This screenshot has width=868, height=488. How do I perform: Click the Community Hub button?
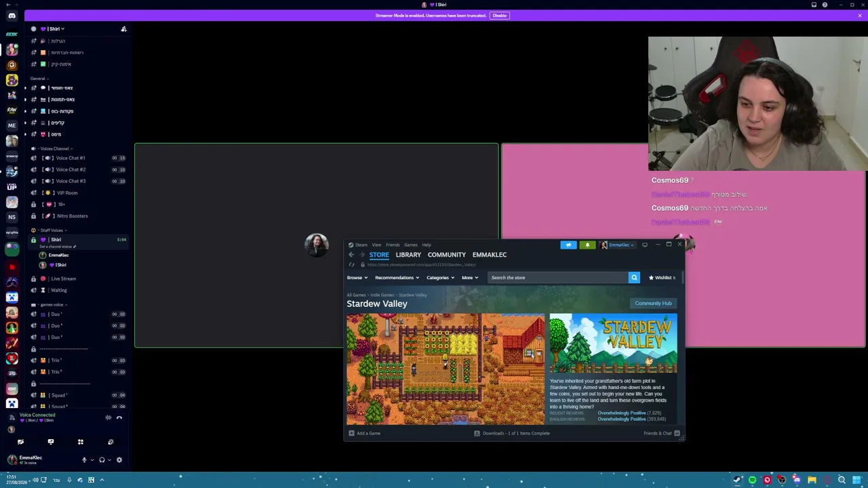tap(653, 303)
